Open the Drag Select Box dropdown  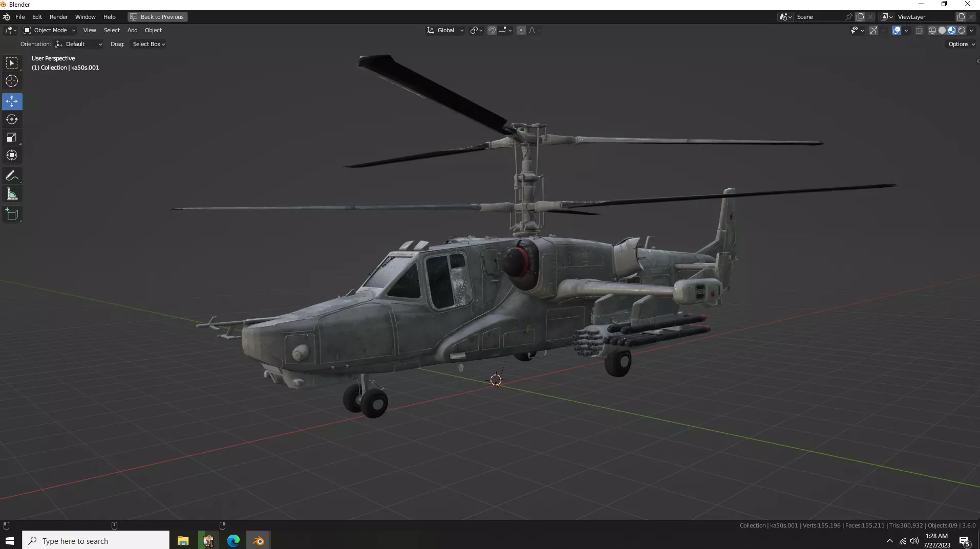(148, 44)
